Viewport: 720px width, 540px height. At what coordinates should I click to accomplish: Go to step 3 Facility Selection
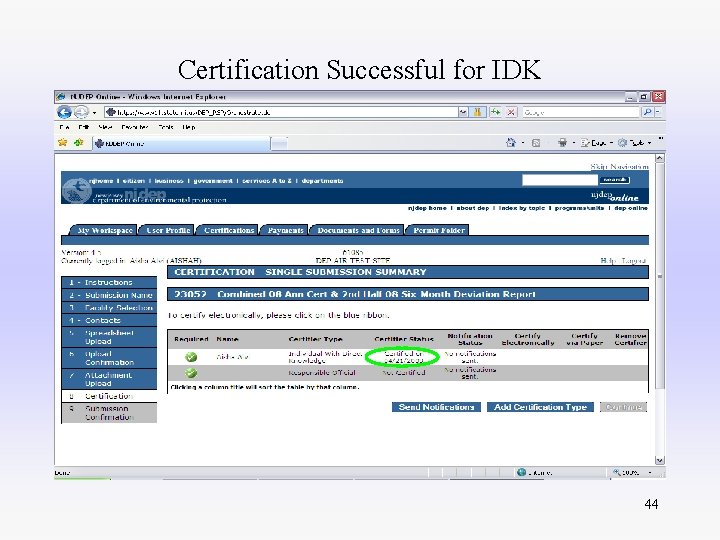[109, 308]
